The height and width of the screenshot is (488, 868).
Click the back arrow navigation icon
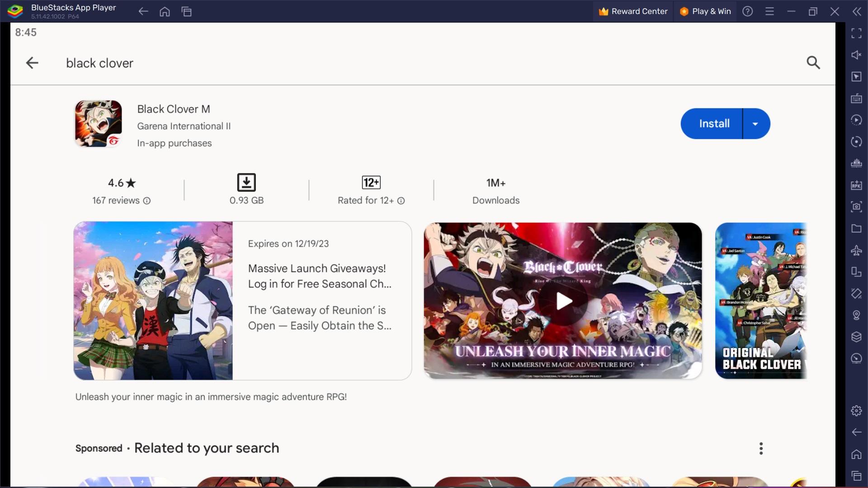(32, 62)
